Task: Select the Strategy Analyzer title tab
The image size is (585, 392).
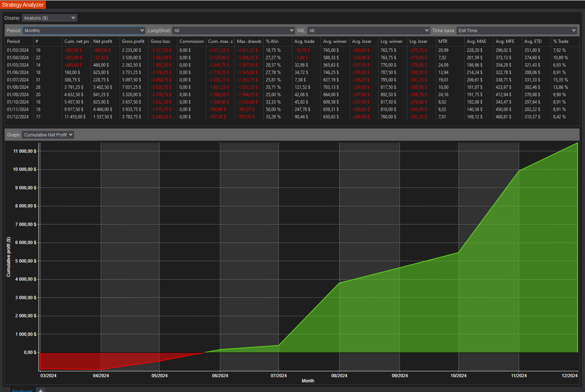Action: pyautogui.click(x=23, y=5)
